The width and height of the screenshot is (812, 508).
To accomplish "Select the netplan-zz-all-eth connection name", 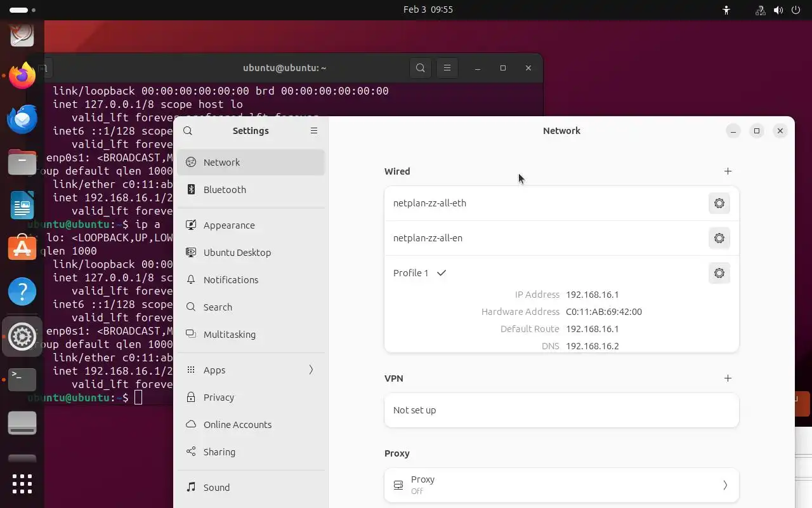I will (x=429, y=203).
